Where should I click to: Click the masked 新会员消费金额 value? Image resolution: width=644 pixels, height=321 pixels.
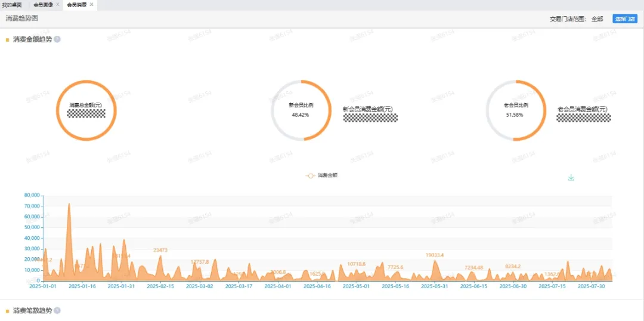click(370, 118)
